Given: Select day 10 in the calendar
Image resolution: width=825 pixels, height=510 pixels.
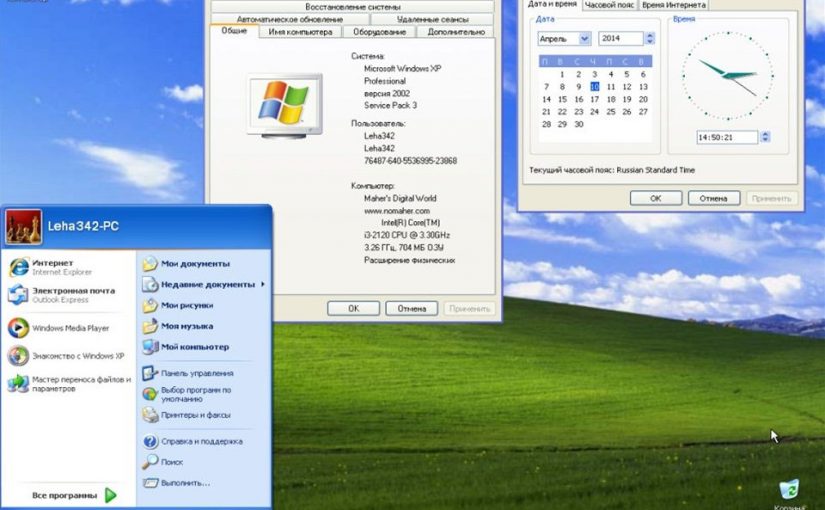Looking at the screenshot, I should point(595,87).
